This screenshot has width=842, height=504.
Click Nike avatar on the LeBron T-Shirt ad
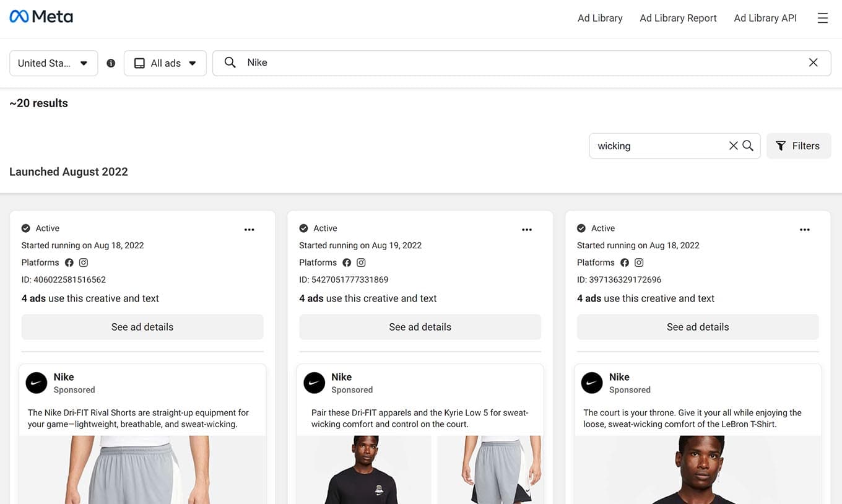592,383
